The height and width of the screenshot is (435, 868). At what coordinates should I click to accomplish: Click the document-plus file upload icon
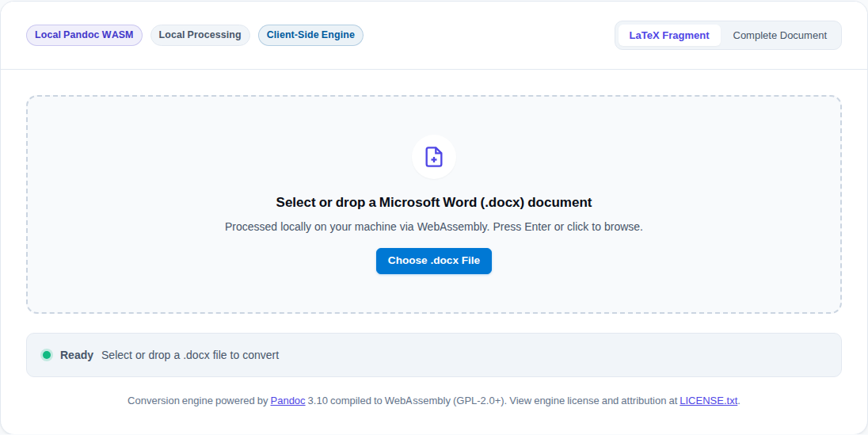tap(434, 157)
